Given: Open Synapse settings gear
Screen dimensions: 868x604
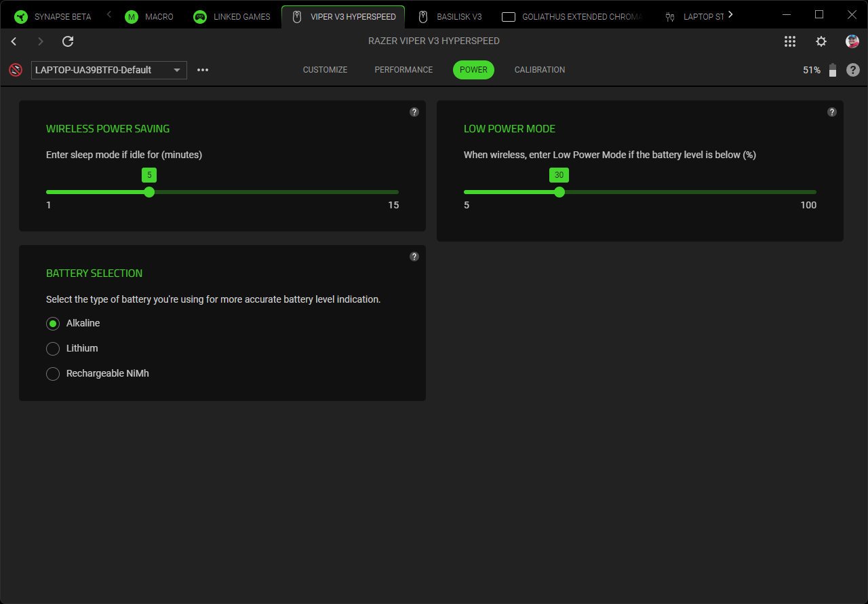Looking at the screenshot, I should 821,41.
